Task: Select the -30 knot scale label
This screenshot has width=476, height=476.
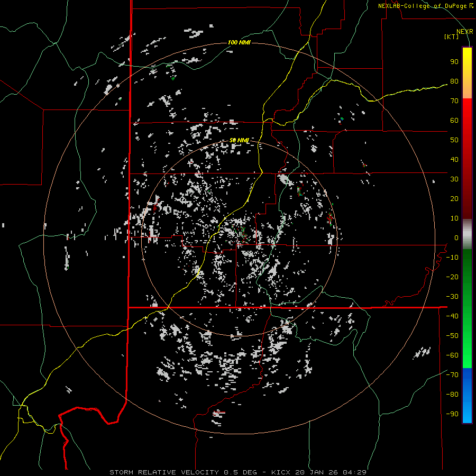Action: [452, 297]
